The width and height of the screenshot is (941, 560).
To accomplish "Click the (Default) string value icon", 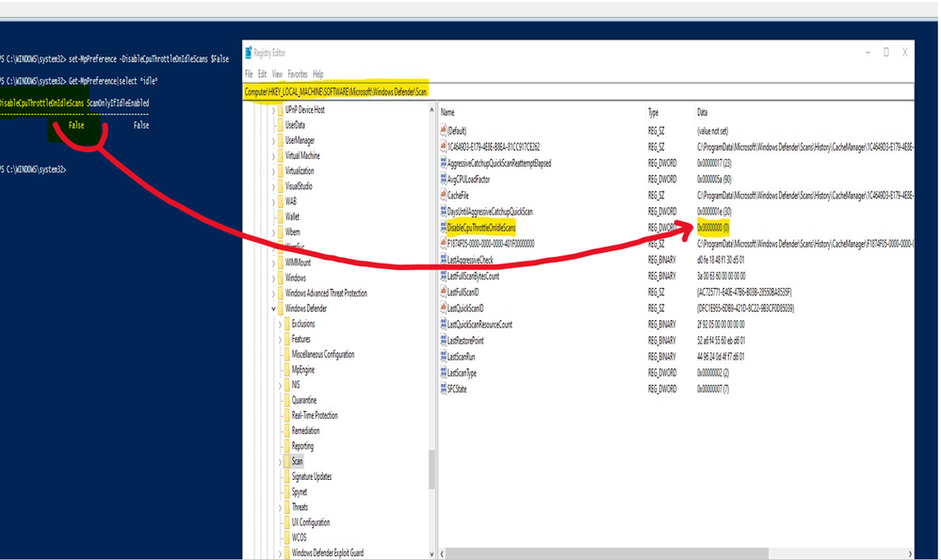I will pos(444,131).
